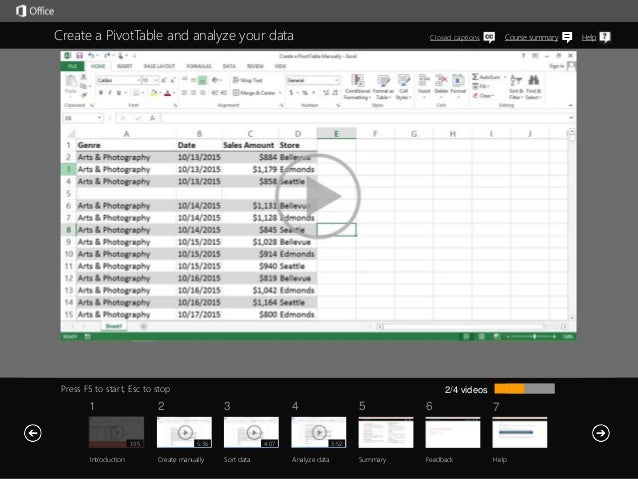Select the Analyze data video thumbnail
This screenshot has height=479, width=638.
pos(318,432)
